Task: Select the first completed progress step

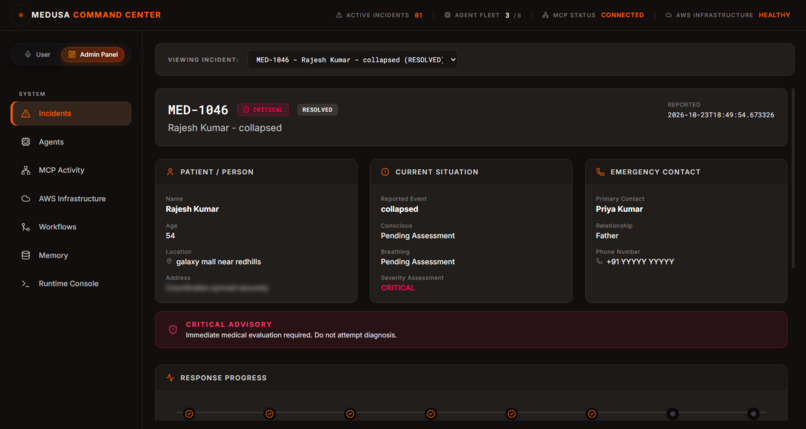Action: [189, 414]
